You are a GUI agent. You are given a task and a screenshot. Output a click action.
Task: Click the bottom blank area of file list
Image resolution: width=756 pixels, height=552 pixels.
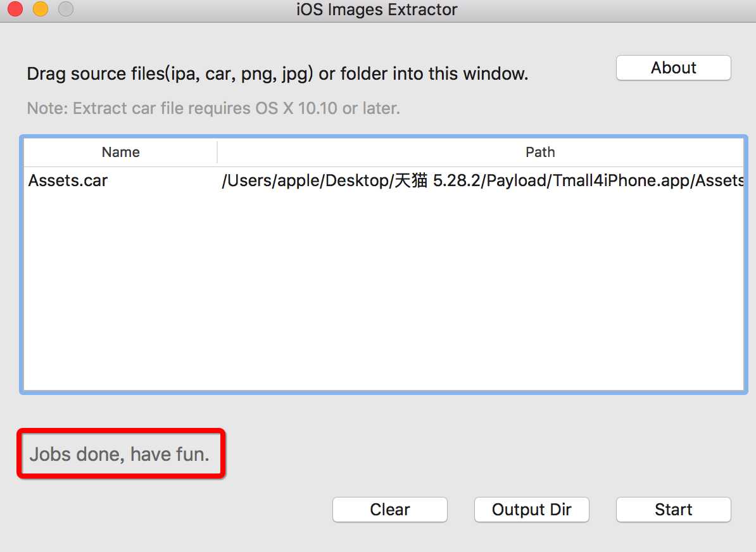coord(383,361)
